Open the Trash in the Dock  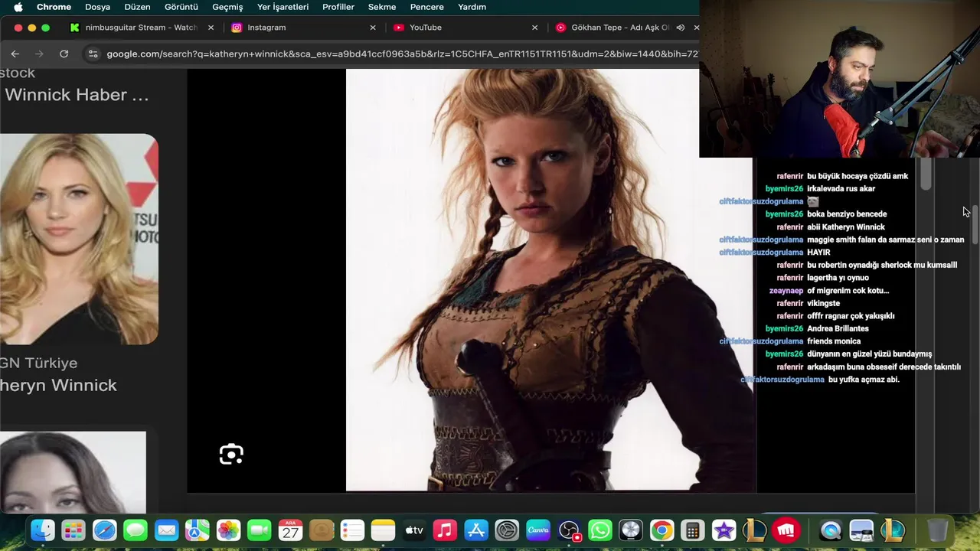937,530
